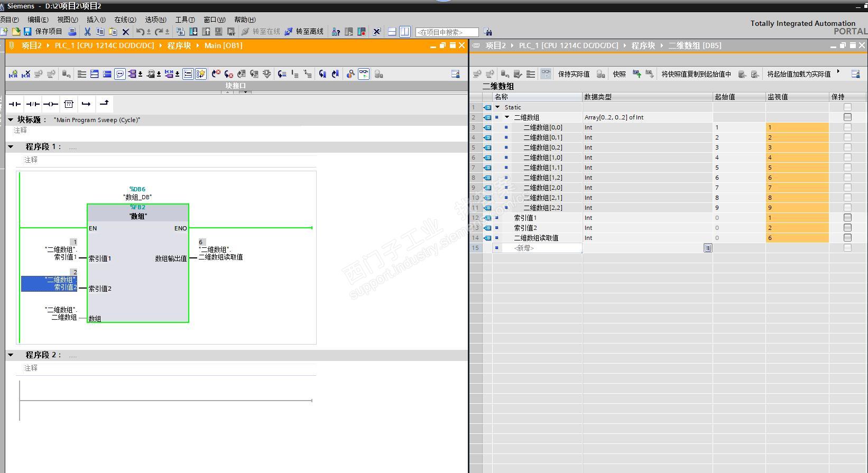Click the cut scissors icon
This screenshot has width=868, height=473.
pos(87,32)
